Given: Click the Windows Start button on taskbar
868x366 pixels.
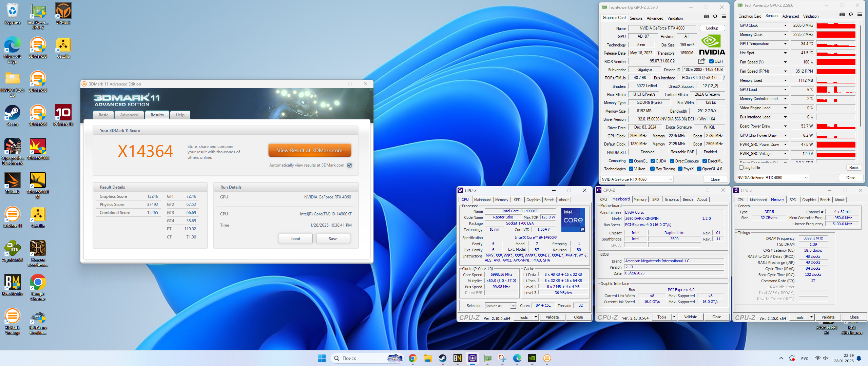Looking at the screenshot, I should tap(322, 358).
